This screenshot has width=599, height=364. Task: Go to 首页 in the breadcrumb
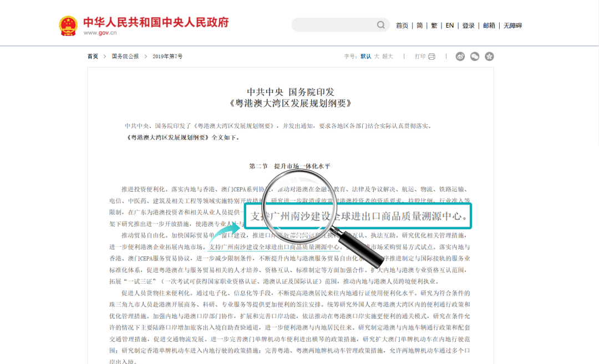point(93,57)
